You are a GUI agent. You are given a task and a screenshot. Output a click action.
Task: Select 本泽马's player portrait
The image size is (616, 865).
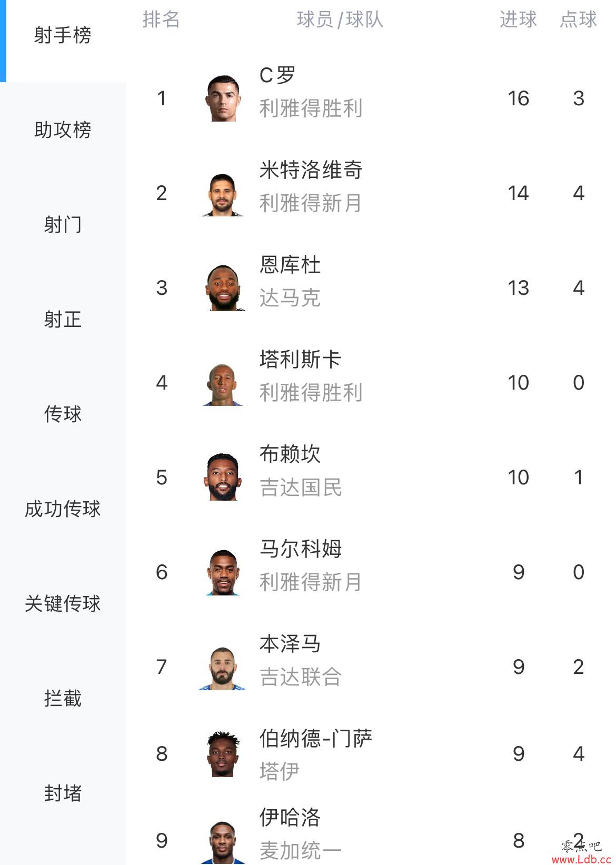[223, 667]
